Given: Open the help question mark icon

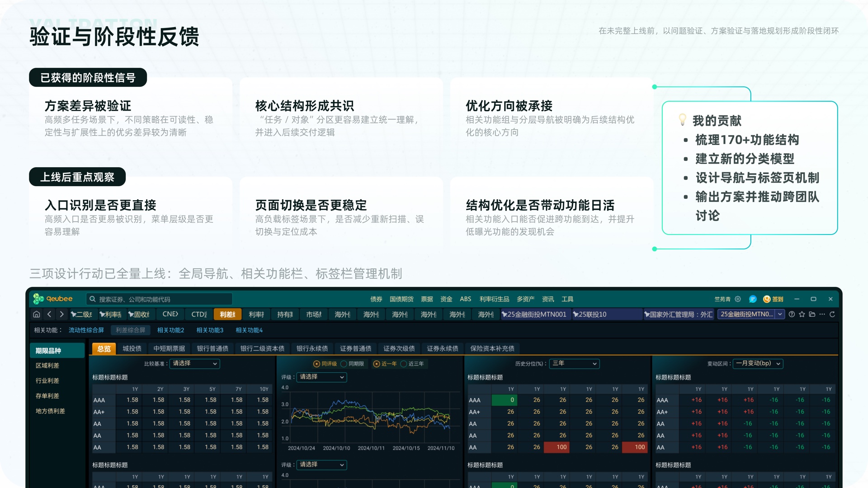Looking at the screenshot, I should tap(792, 314).
